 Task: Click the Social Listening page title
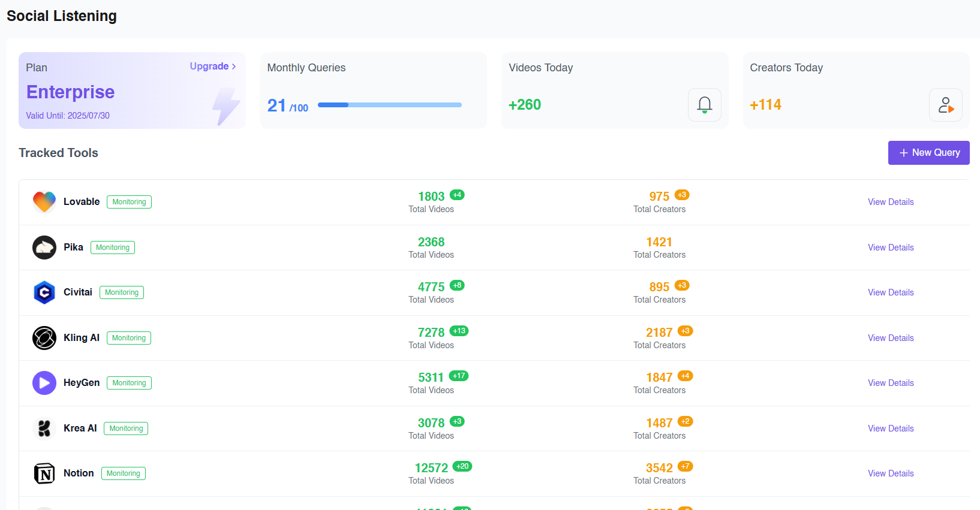click(x=62, y=16)
